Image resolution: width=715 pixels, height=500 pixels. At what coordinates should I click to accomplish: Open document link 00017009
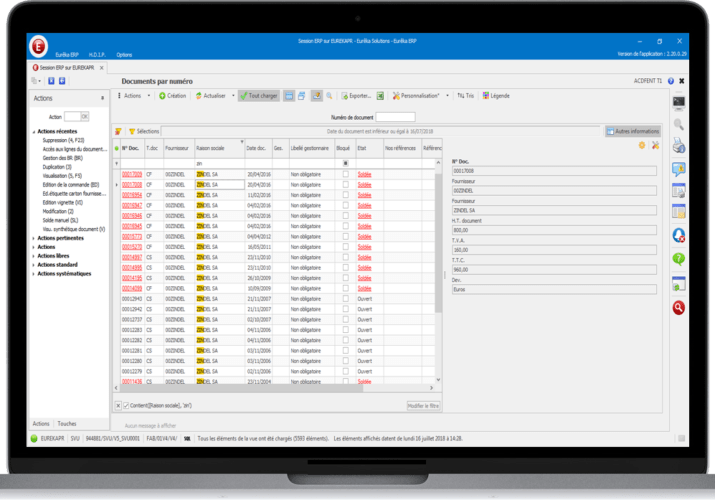tap(132, 174)
